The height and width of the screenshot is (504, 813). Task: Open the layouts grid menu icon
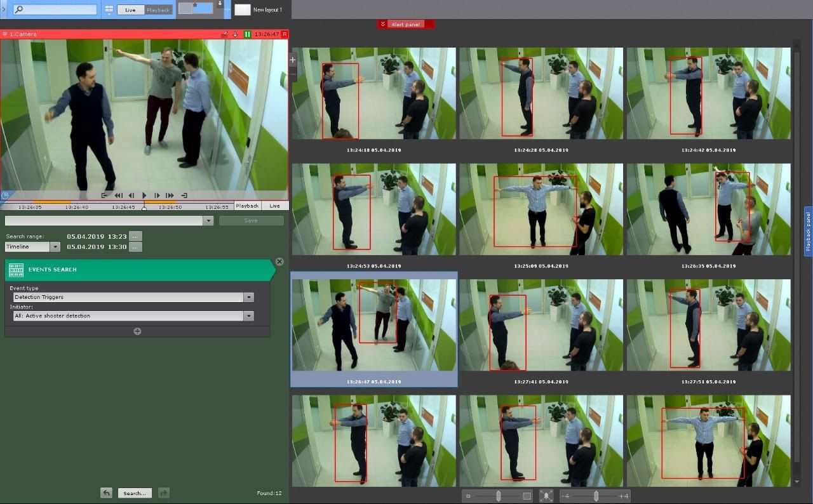(109, 10)
